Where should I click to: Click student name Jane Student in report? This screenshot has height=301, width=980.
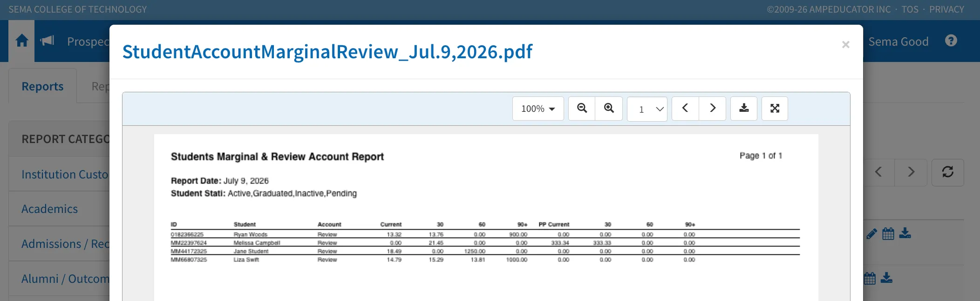coord(251,251)
